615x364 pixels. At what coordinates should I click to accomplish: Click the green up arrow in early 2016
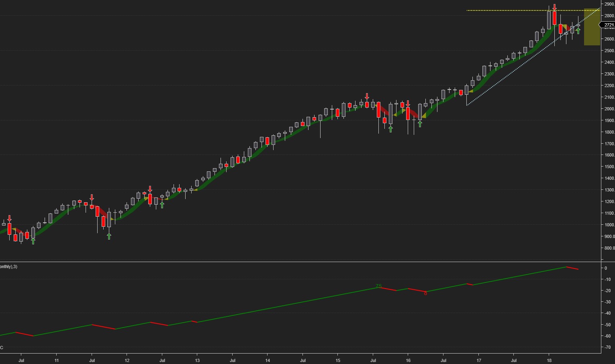[420, 124]
